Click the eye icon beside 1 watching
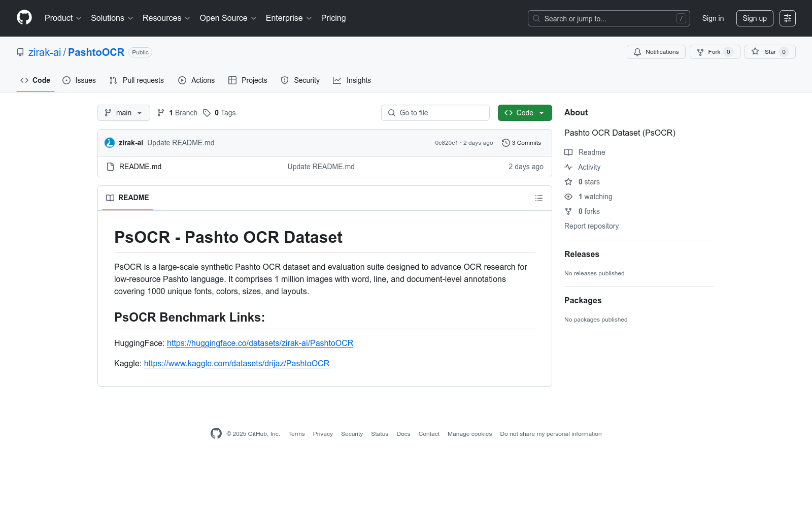 (568, 197)
